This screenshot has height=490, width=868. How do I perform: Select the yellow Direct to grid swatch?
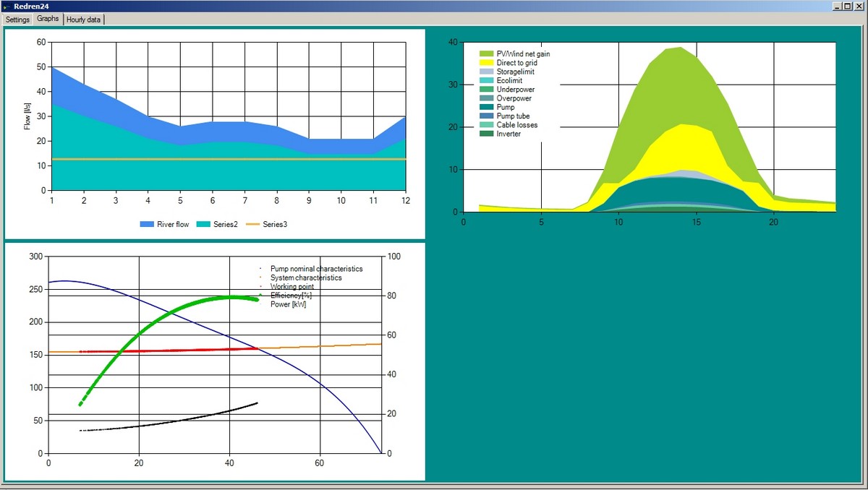(x=486, y=64)
